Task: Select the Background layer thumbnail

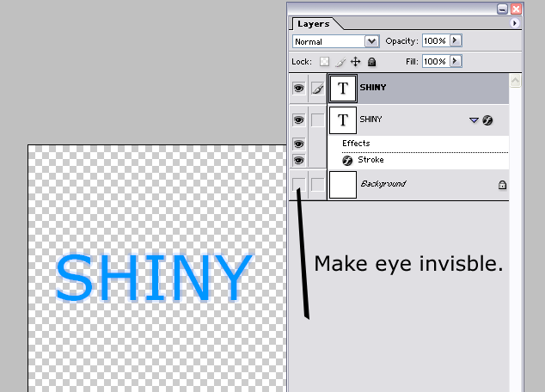Action: [x=343, y=185]
